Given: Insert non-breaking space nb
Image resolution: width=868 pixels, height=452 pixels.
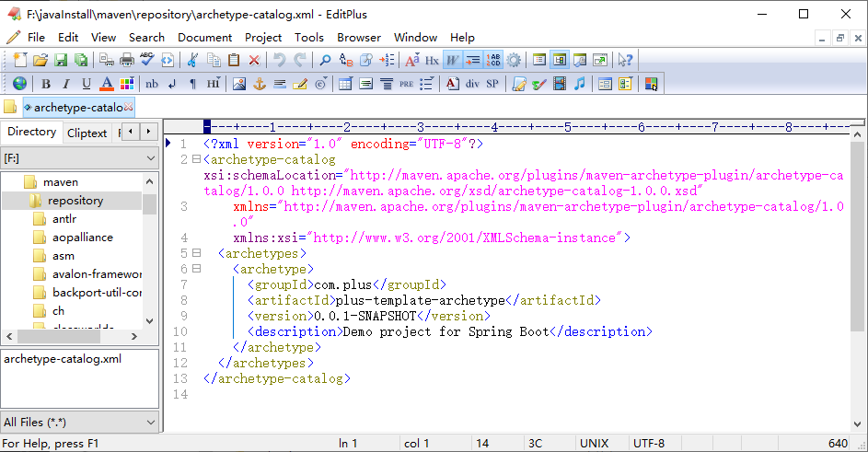Looking at the screenshot, I should click(152, 84).
